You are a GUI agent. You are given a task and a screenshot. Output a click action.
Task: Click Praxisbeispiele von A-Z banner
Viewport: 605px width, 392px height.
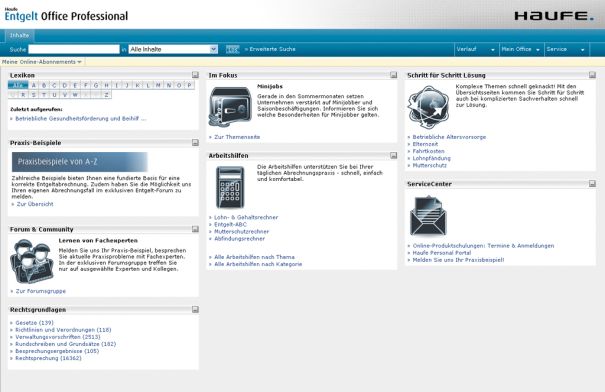[79, 162]
